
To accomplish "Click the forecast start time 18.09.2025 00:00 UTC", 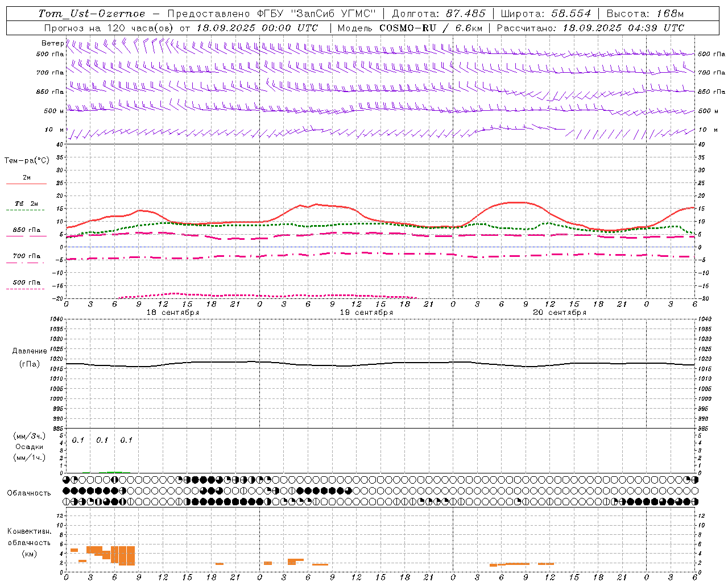I will click(x=257, y=28).
